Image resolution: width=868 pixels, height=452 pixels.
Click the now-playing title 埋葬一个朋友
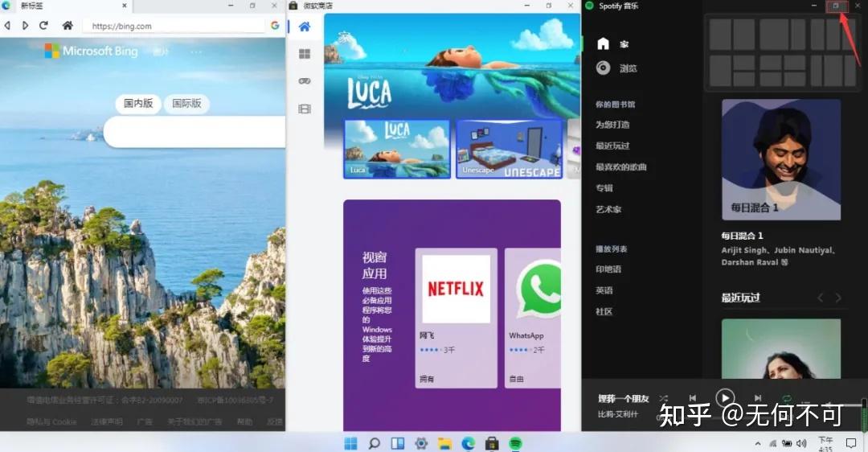624,398
